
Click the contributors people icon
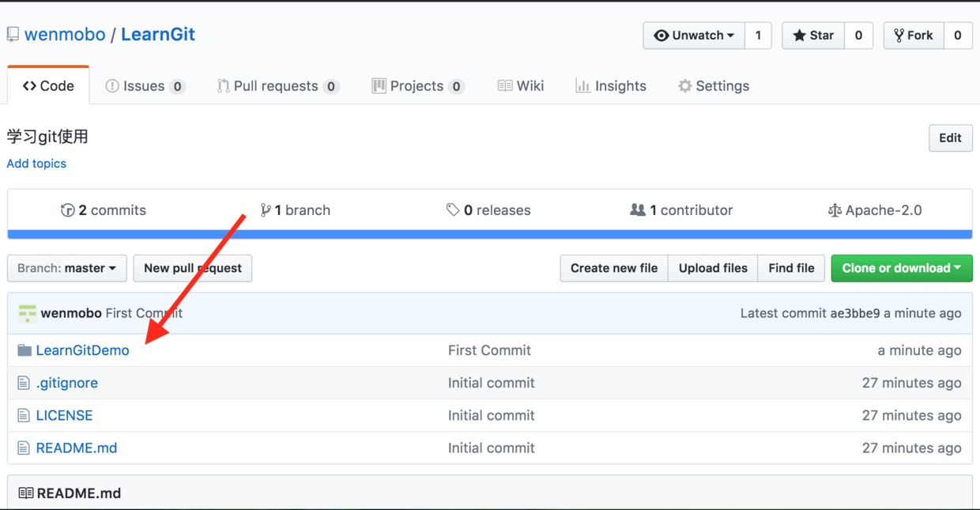tap(638, 210)
